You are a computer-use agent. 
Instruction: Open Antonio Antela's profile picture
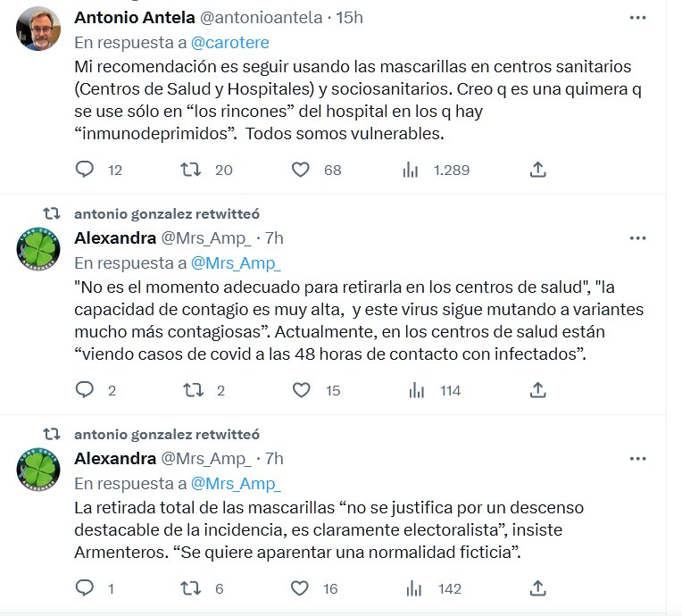39,30
